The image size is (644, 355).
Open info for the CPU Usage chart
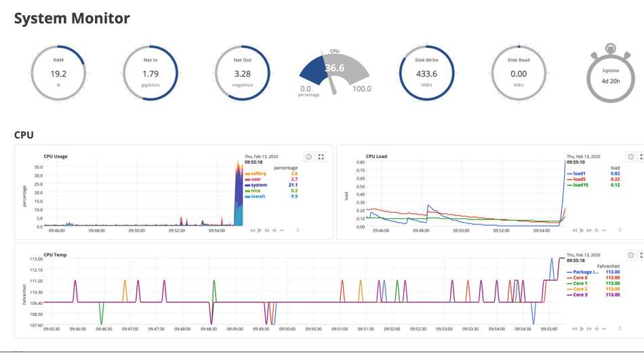(x=308, y=156)
